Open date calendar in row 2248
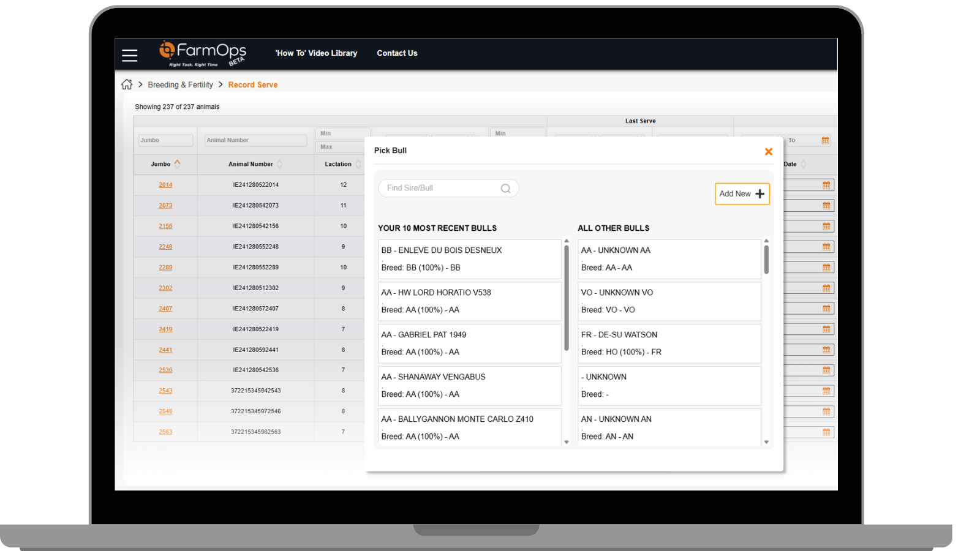The image size is (980, 551). pos(826,247)
